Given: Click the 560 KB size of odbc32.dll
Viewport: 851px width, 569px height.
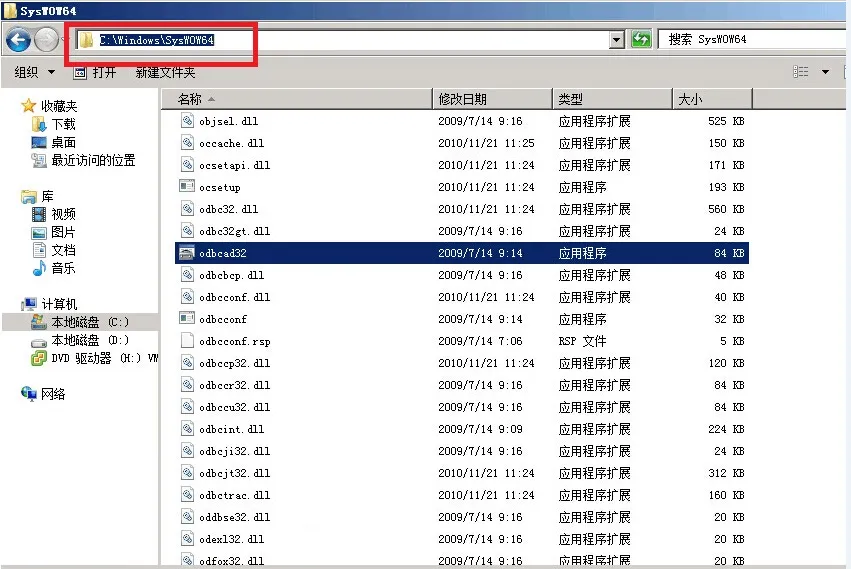Looking at the screenshot, I should [x=726, y=209].
